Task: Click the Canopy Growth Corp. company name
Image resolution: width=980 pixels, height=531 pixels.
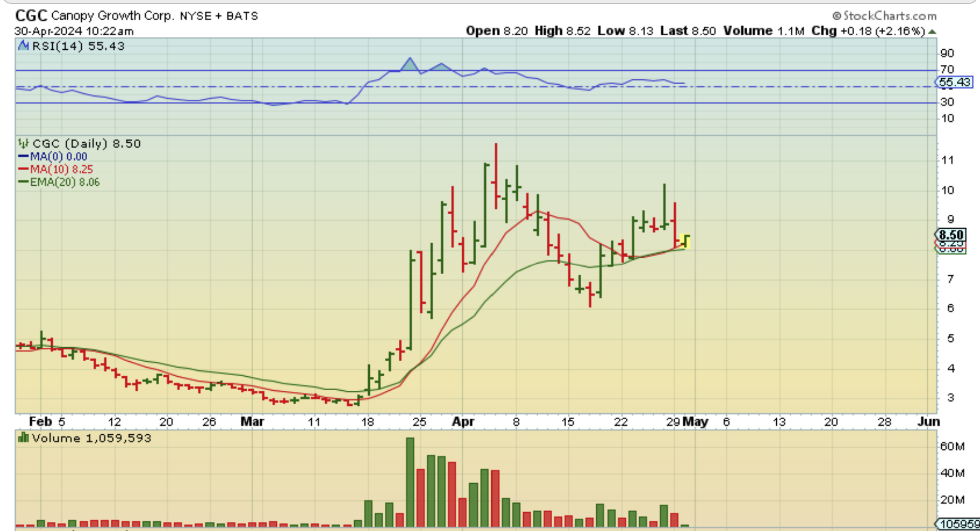Action: (112, 16)
